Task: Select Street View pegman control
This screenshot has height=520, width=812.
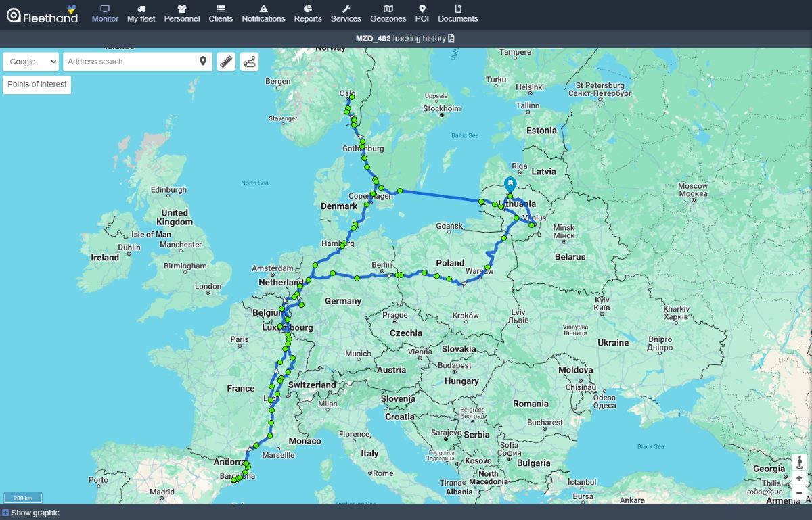Action: point(799,463)
